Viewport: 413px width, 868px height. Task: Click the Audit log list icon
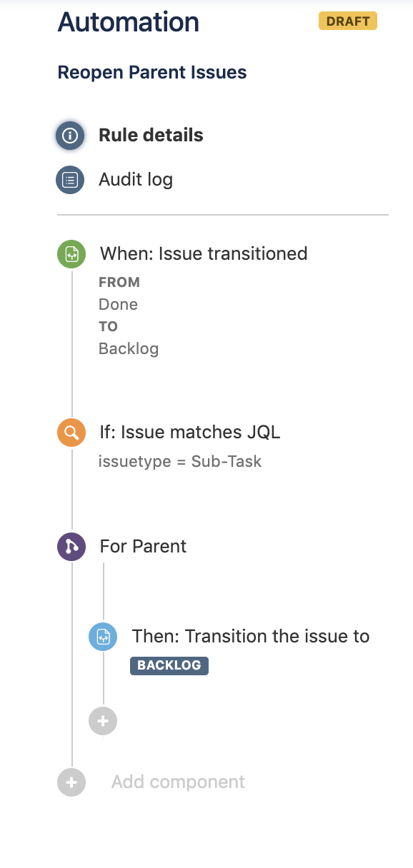click(x=70, y=180)
